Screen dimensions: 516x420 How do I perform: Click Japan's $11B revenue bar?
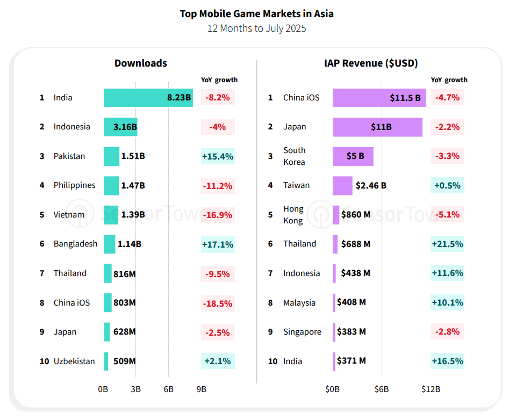click(377, 127)
